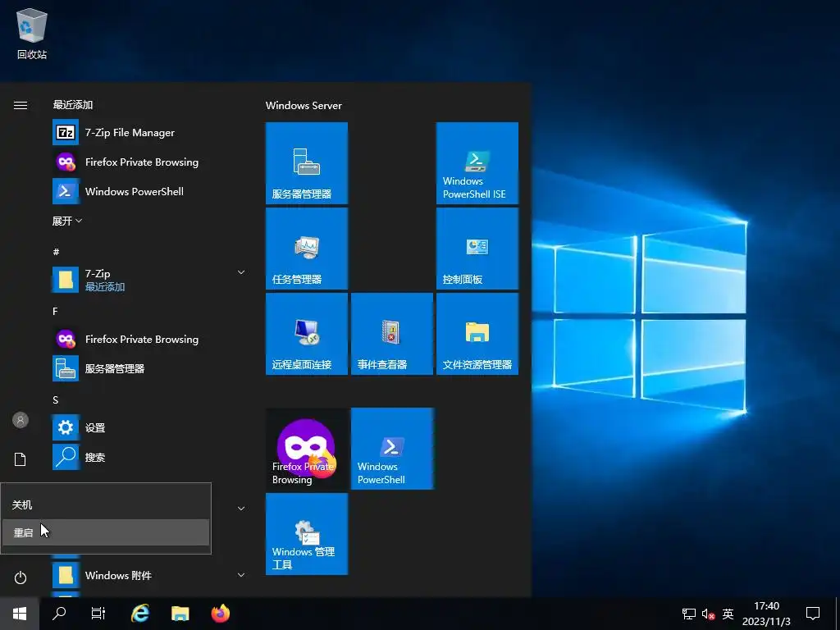840x630 pixels.
Task: Click the hamburger menu in the Start menu
Action: click(21, 105)
